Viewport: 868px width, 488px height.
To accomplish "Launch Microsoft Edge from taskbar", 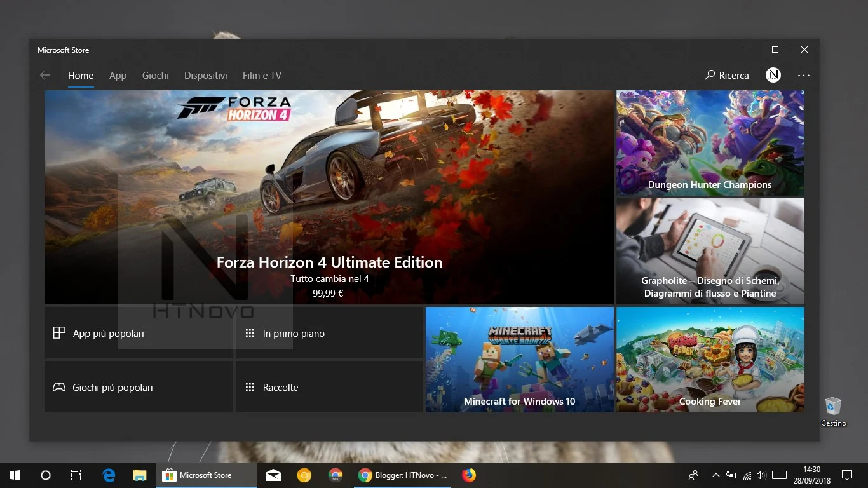I will [x=109, y=475].
